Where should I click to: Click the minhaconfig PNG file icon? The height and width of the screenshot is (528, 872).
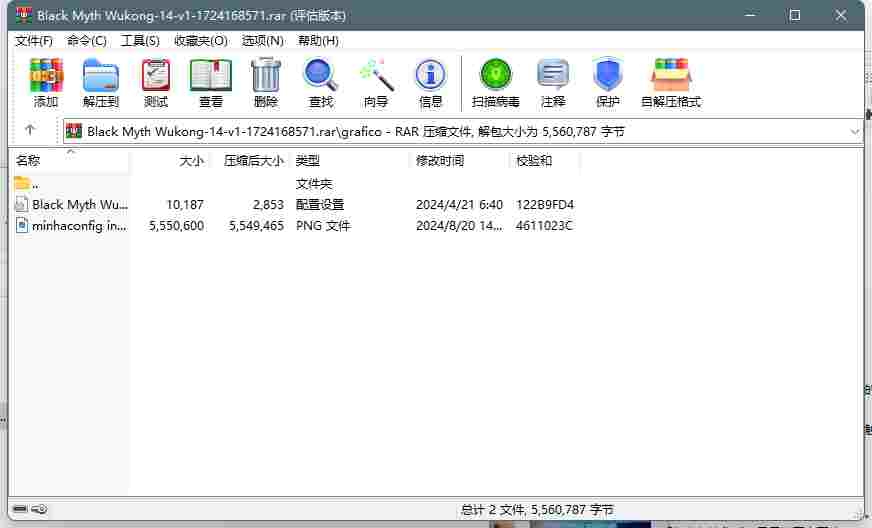pyautogui.click(x=21, y=225)
